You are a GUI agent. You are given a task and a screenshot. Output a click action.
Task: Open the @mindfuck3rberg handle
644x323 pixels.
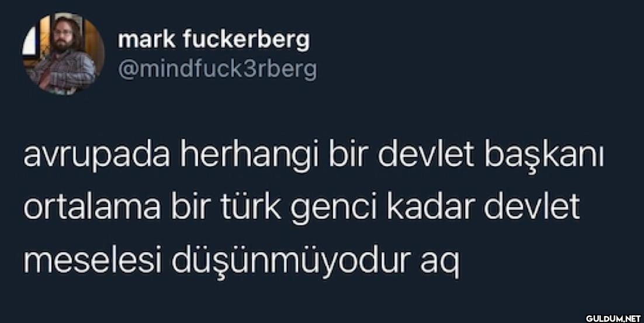coord(217,70)
